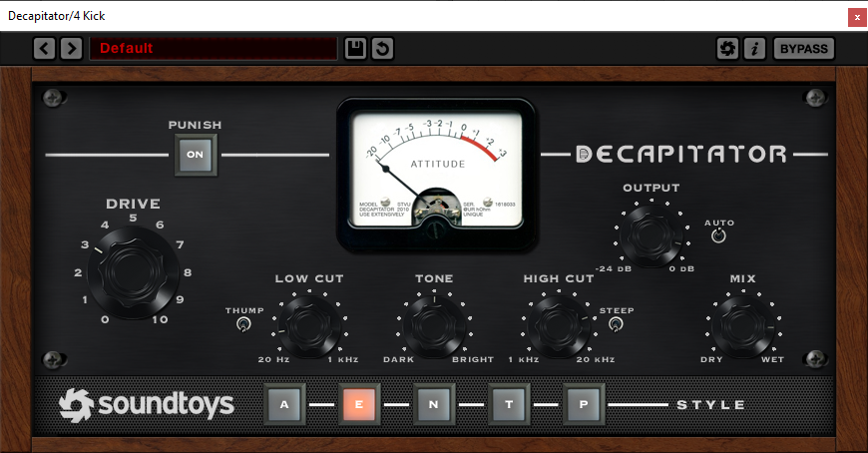Click the Soundtoys logo
Screen dimensions: 868x453
coord(147,405)
